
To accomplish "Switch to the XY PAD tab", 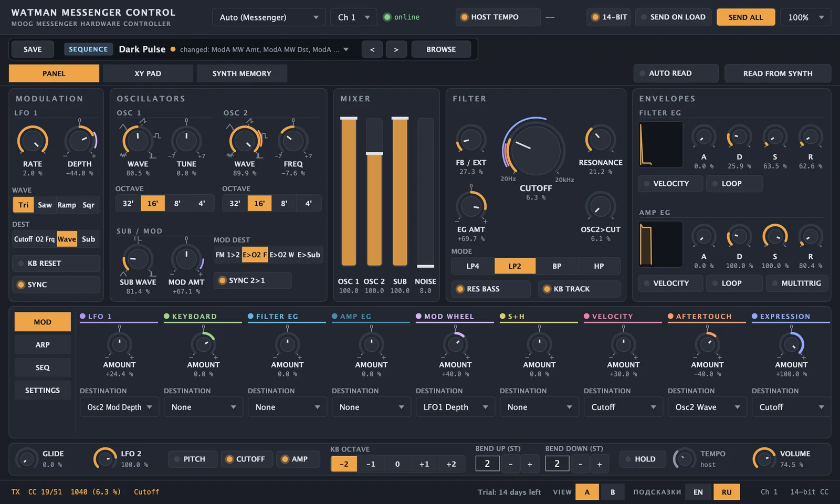I will 148,73.
